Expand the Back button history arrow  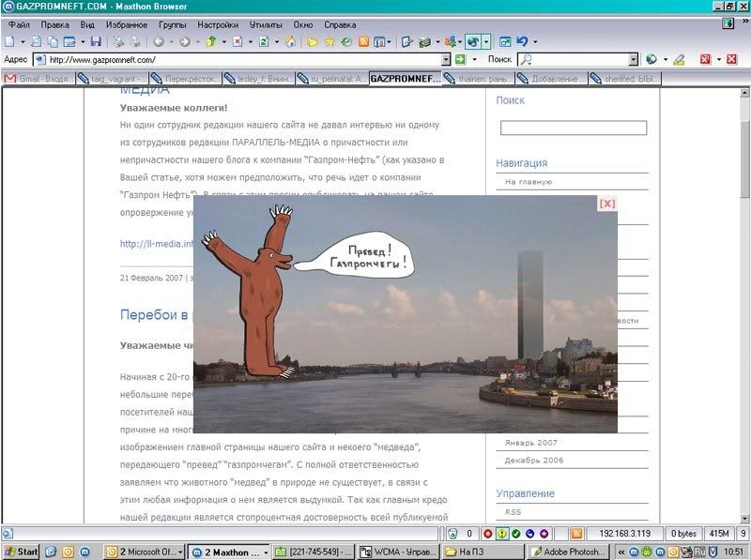tap(171, 42)
